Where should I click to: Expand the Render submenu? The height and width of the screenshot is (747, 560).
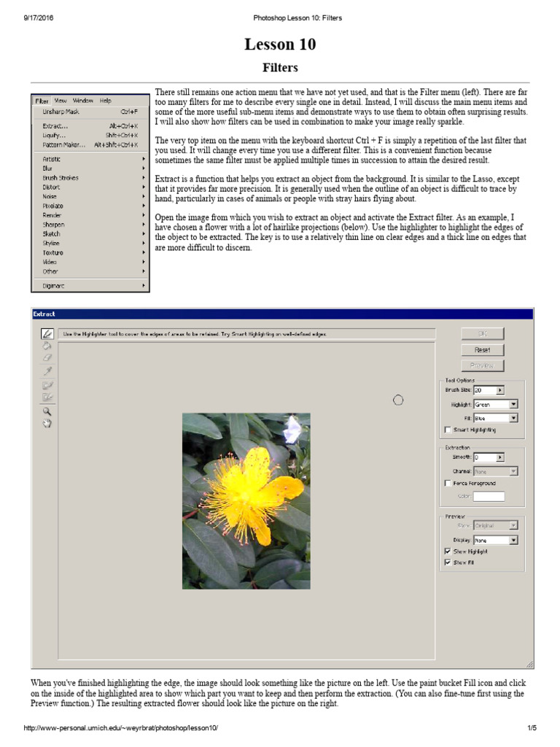pos(90,215)
